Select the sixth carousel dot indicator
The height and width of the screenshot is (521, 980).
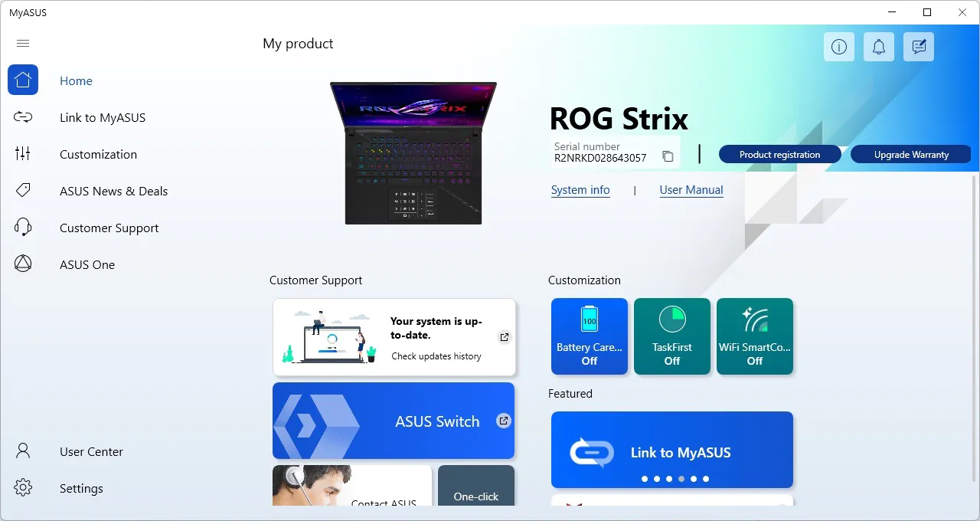pos(706,479)
